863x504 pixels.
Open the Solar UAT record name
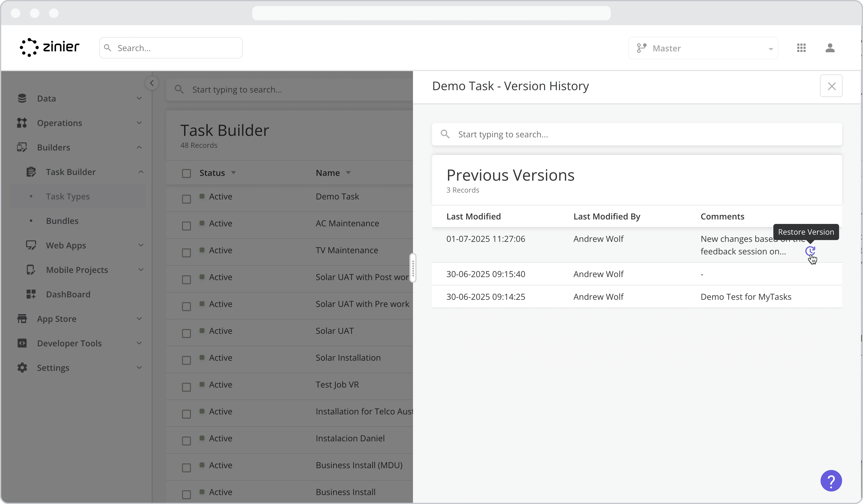(335, 331)
